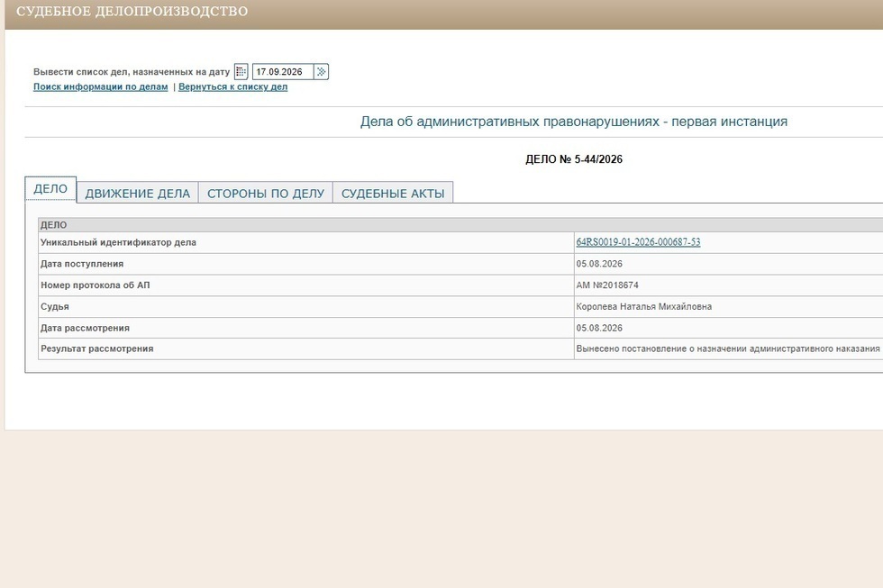883x588 pixels.
Task: Click the date input field 17.09.2026
Action: click(283, 71)
